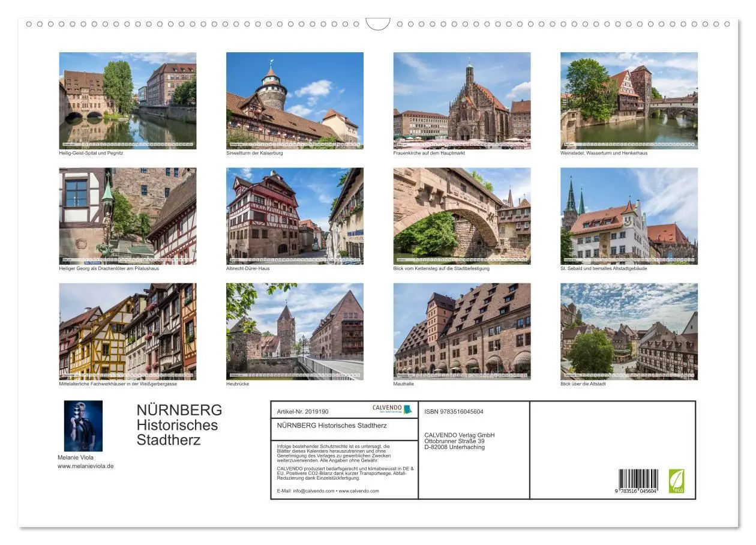Select the Mauthalle photo
The height and width of the screenshot is (545, 756).
click(x=462, y=331)
